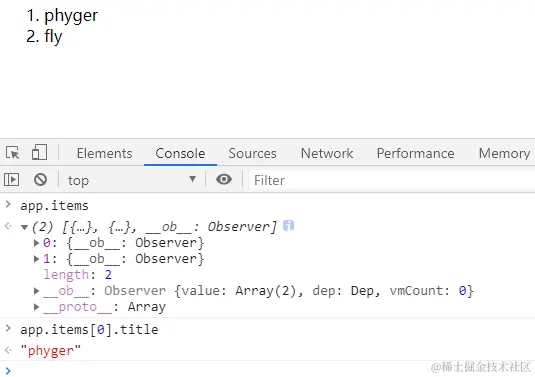Go to the Network tab
535x377 pixels.
tap(327, 153)
